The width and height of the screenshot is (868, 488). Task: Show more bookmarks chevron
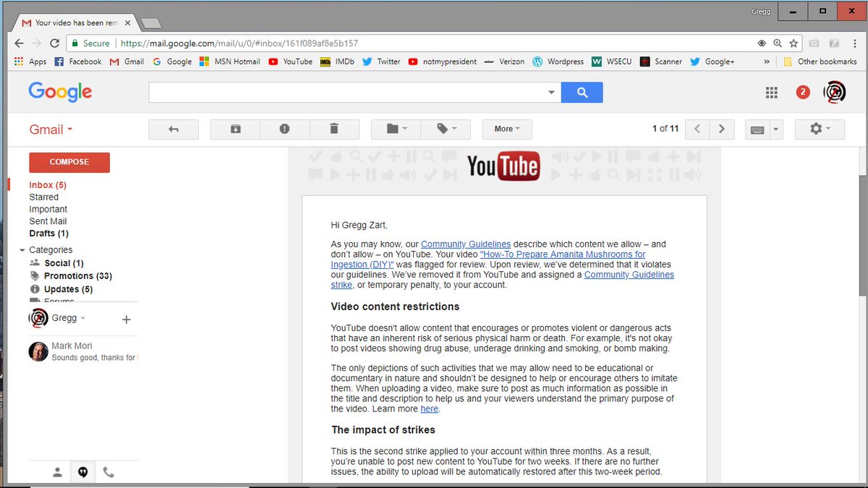(767, 61)
